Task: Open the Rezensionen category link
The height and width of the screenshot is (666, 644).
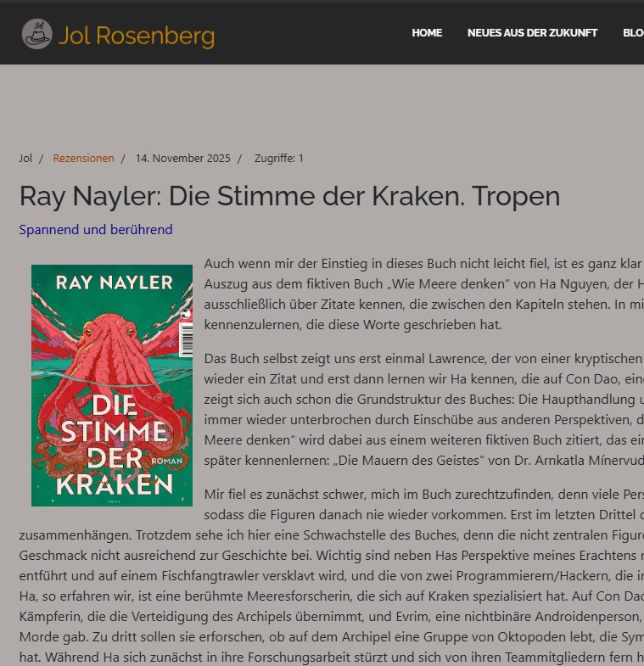Action: click(84, 158)
